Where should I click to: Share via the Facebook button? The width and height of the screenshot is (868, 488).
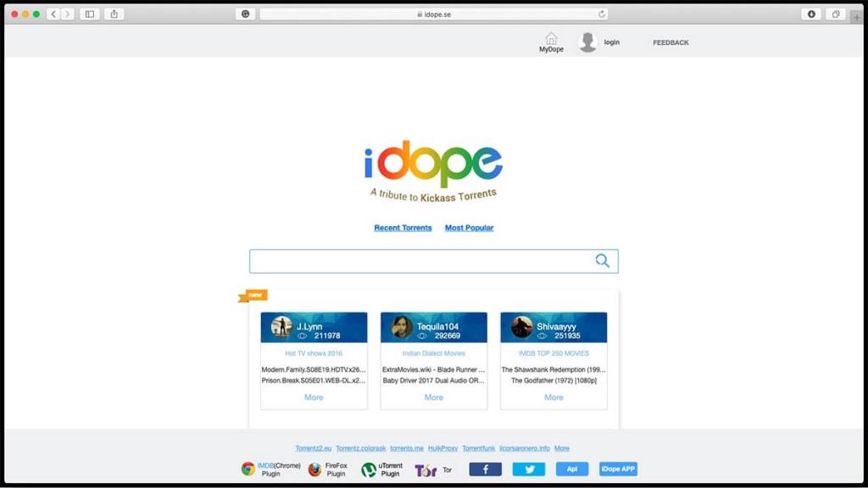click(485, 469)
